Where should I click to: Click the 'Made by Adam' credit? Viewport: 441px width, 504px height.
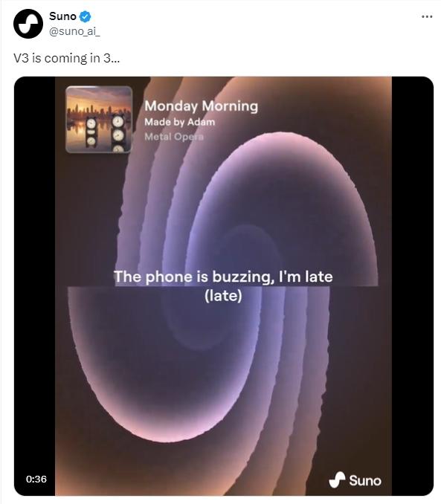pos(179,122)
